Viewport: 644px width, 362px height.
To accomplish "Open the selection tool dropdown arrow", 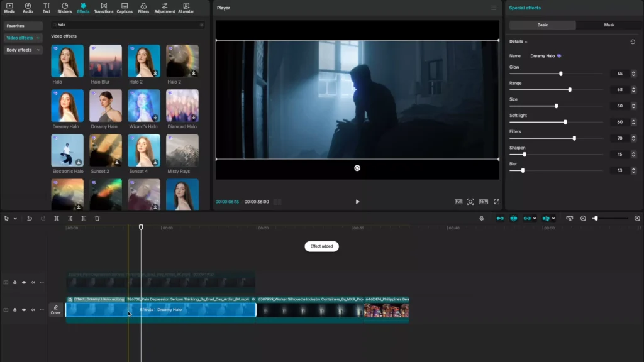I will click(x=15, y=218).
